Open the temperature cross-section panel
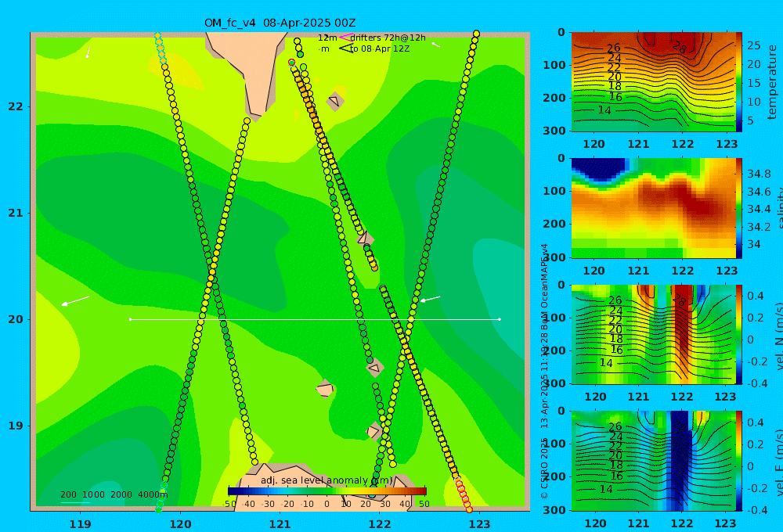Image resolution: width=783 pixels, height=532 pixels. [653, 82]
